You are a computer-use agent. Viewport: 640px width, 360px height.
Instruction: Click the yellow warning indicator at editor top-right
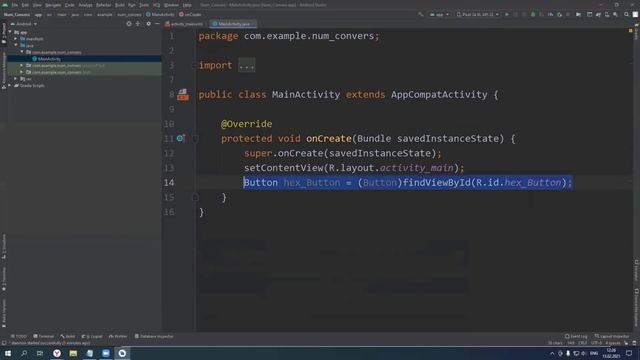[x=631, y=31]
